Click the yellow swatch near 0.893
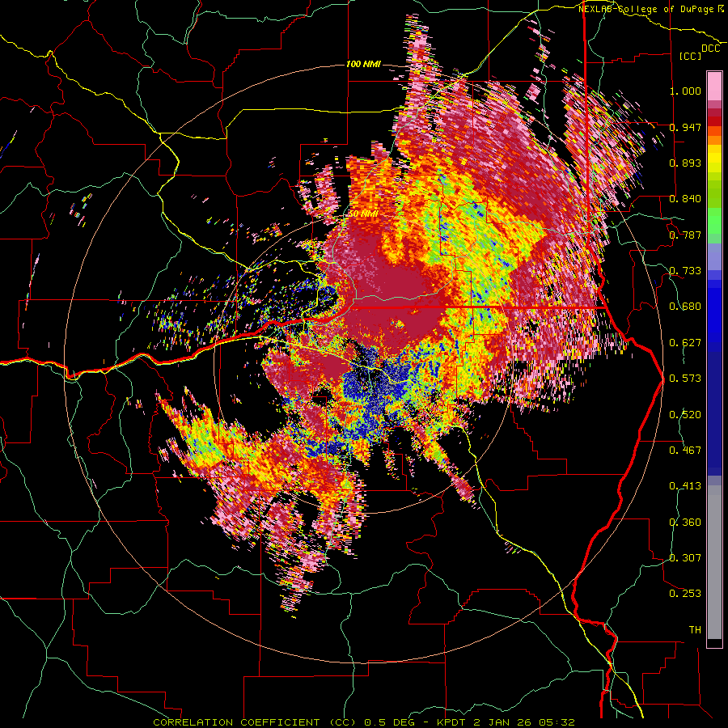728x728 pixels. (x=714, y=159)
